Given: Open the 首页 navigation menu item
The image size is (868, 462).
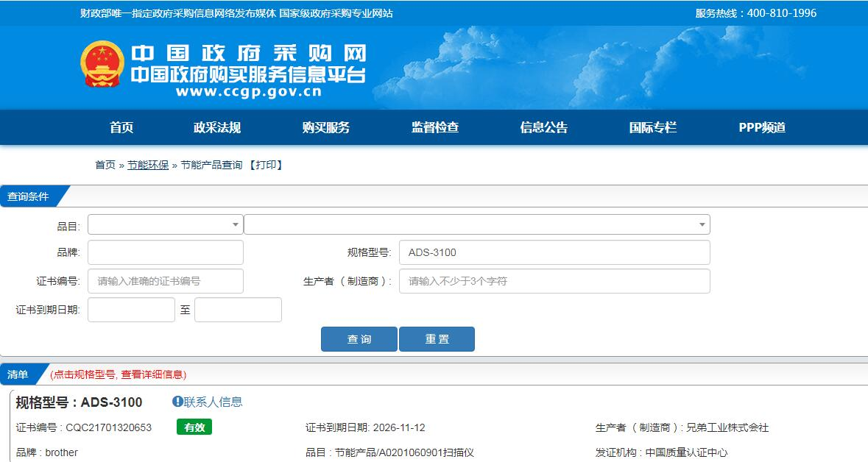Looking at the screenshot, I should (x=121, y=127).
